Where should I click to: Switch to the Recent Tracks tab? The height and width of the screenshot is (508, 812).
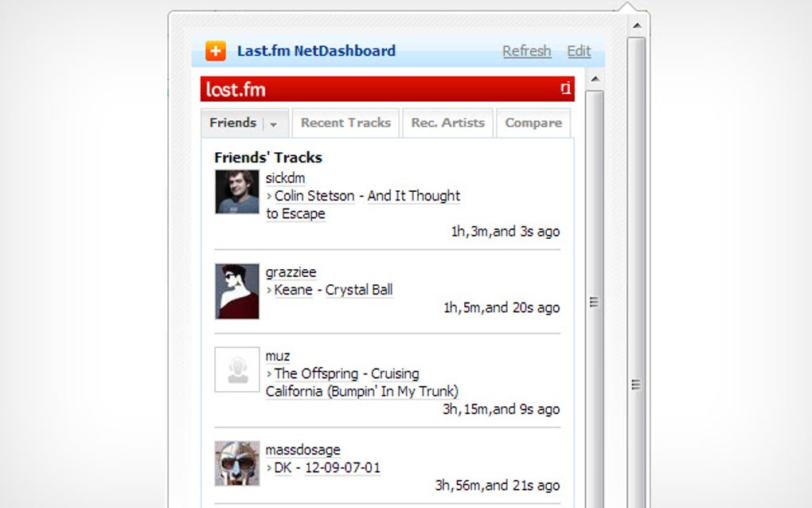[345, 123]
